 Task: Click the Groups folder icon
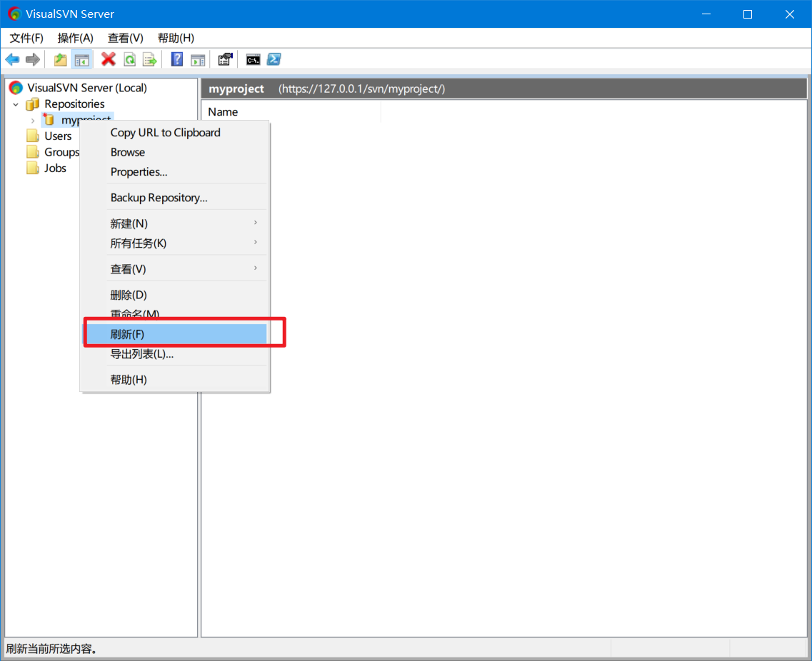pyautogui.click(x=33, y=152)
